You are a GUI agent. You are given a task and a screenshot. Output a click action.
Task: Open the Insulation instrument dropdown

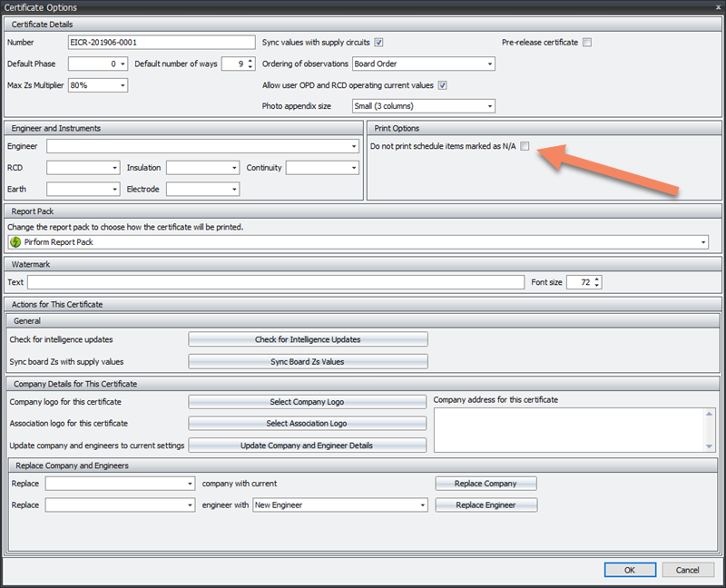[234, 168]
